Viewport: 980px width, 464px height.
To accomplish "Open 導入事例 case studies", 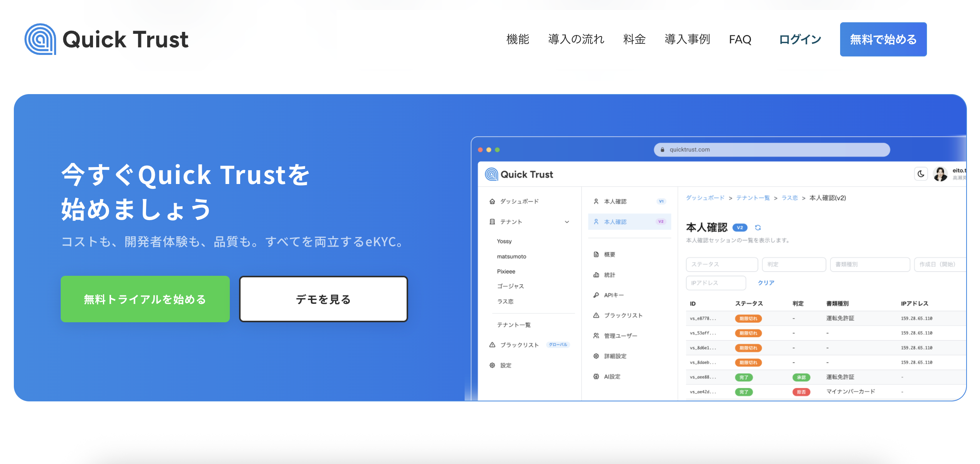I will [x=687, y=39].
